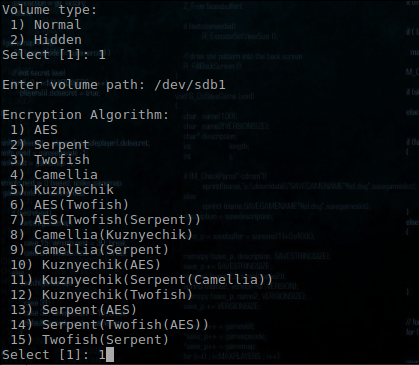Select the Twofish algorithm line
The height and width of the screenshot is (365, 419).
[x=50, y=160]
